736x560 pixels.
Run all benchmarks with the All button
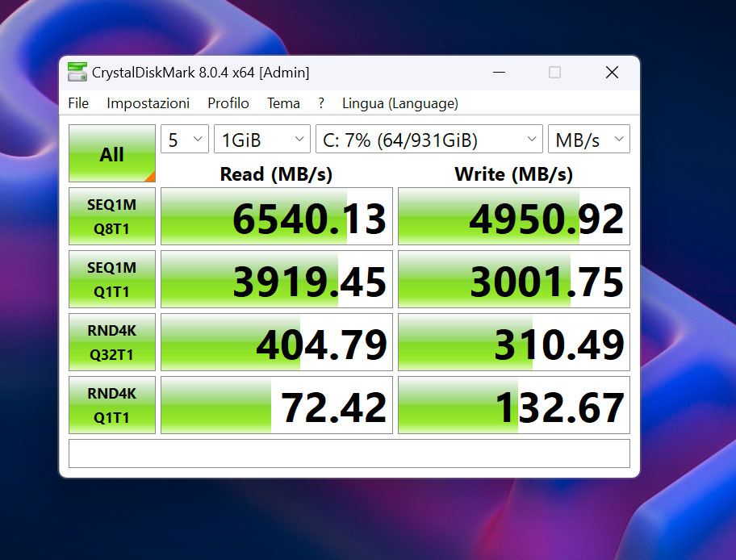[x=111, y=153]
